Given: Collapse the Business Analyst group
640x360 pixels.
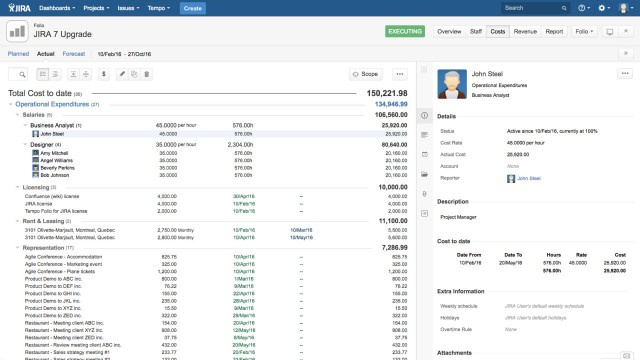Looking at the screenshot, I should point(25,125).
